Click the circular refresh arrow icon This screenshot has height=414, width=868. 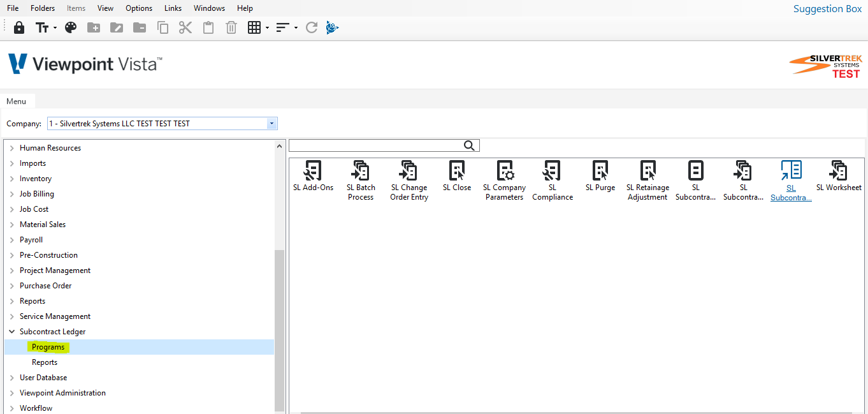(x=312, y=27)
